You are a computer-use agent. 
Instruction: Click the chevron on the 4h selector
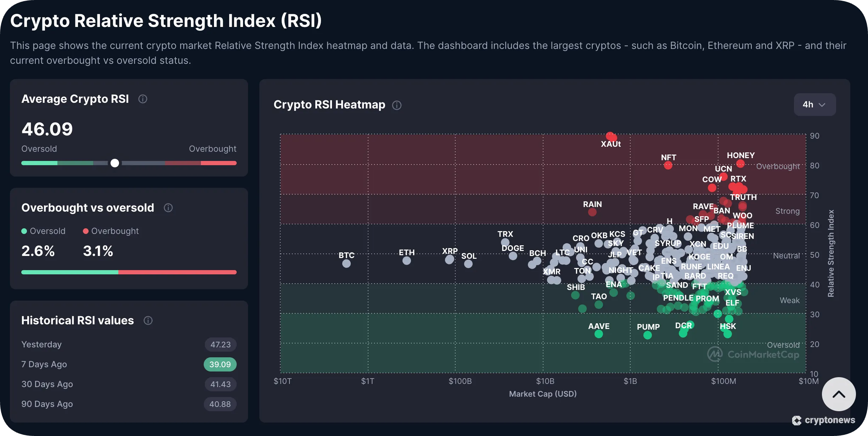tap(823, 105)
